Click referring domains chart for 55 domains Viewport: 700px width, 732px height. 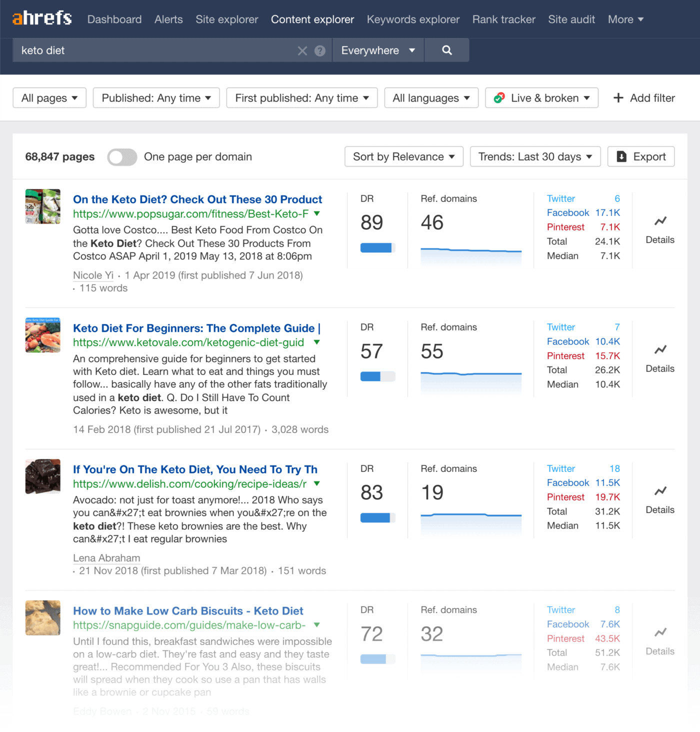[x=471, y=384]
